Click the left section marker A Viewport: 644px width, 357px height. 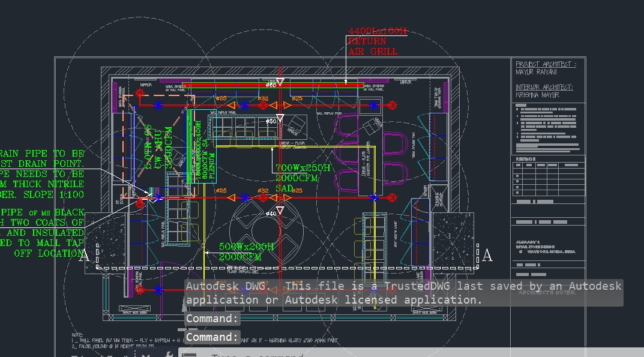tap(84, 256)
